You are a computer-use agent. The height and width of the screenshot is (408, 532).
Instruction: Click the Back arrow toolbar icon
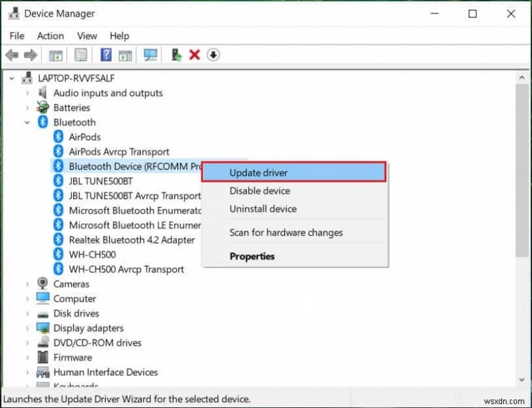[13, 55]
